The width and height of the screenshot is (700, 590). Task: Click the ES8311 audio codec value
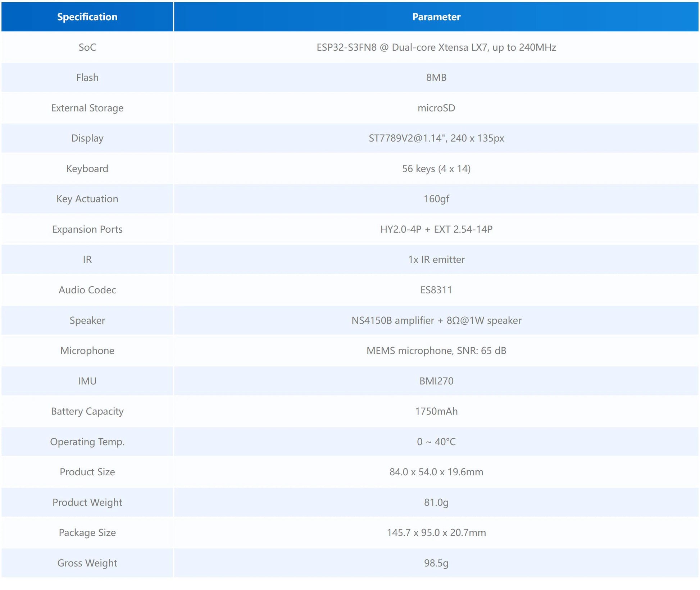click(x=436, y=290)
